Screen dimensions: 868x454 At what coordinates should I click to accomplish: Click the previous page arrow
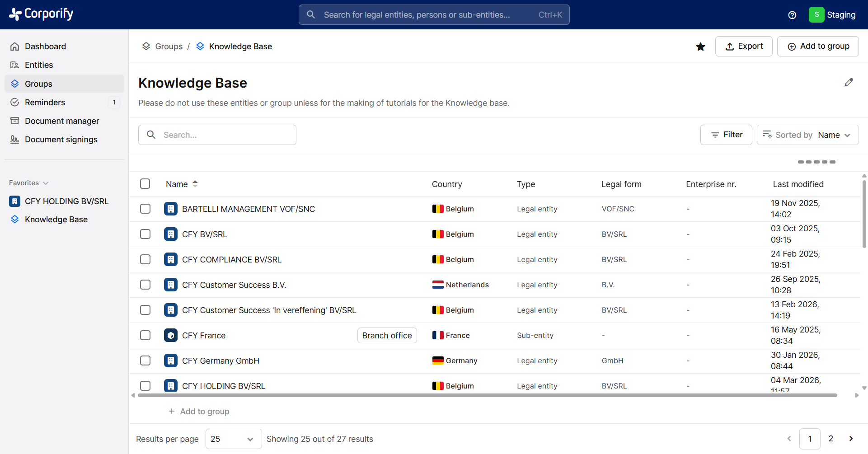(x=789, y=439)
